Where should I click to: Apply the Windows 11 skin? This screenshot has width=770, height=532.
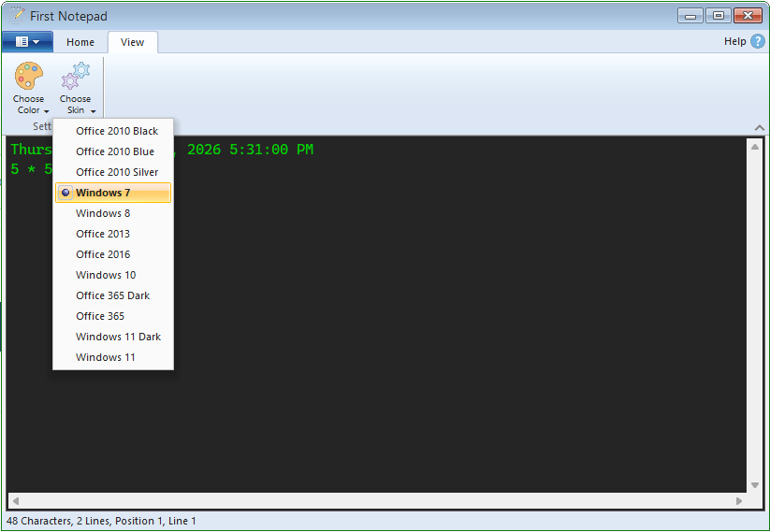(x=113, y=357)
